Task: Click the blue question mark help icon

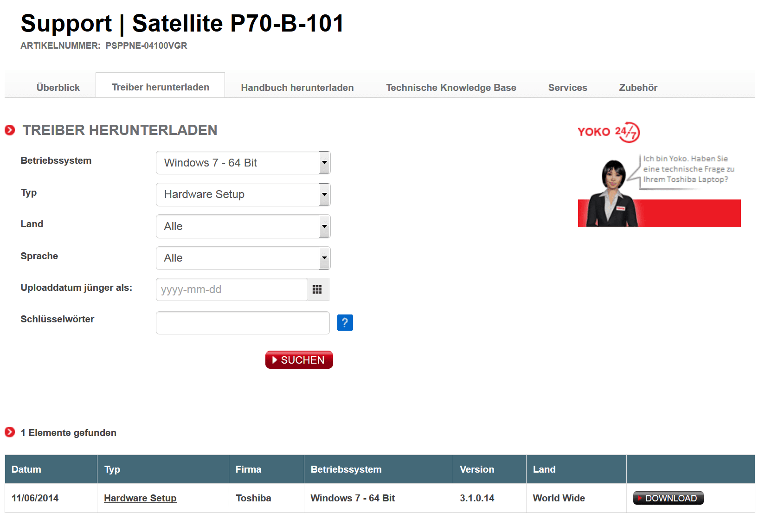Action: [345, 322]
